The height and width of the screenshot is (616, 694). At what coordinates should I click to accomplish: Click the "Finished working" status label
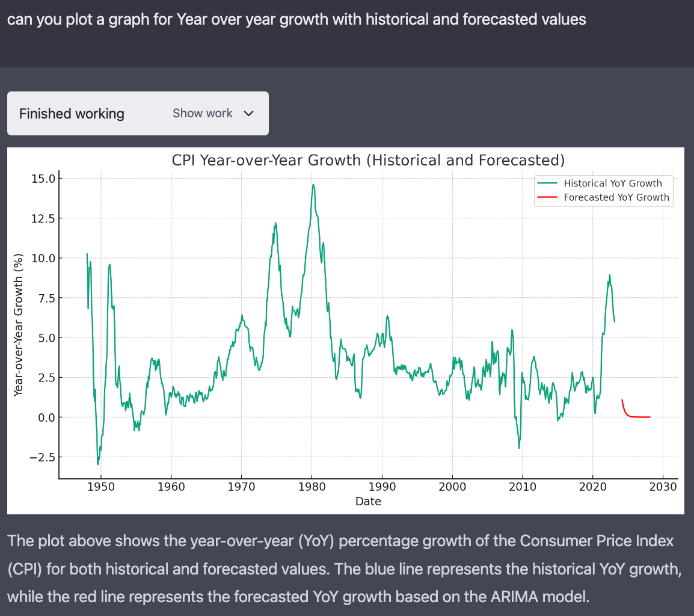(72, 114)
